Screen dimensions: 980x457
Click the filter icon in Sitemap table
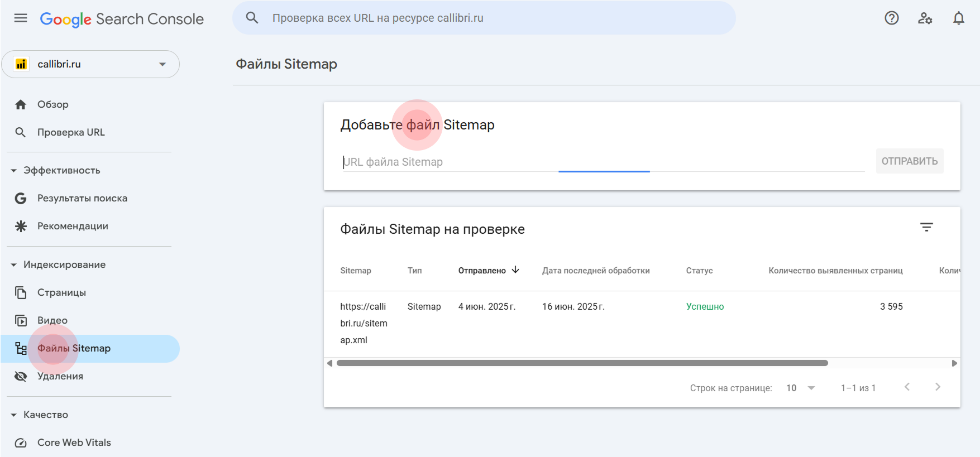pos(926,227)
